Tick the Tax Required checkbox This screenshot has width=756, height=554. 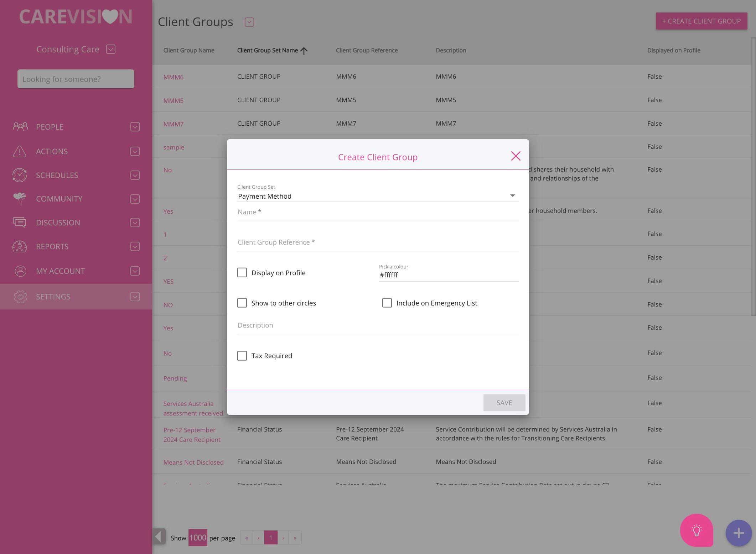click(x=242, y=356)
